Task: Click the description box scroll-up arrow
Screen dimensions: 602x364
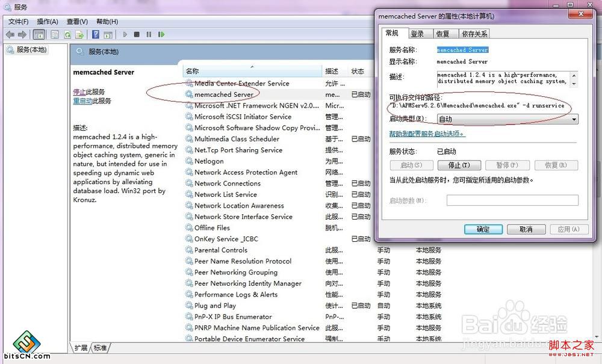Action: tap(574, 75)
